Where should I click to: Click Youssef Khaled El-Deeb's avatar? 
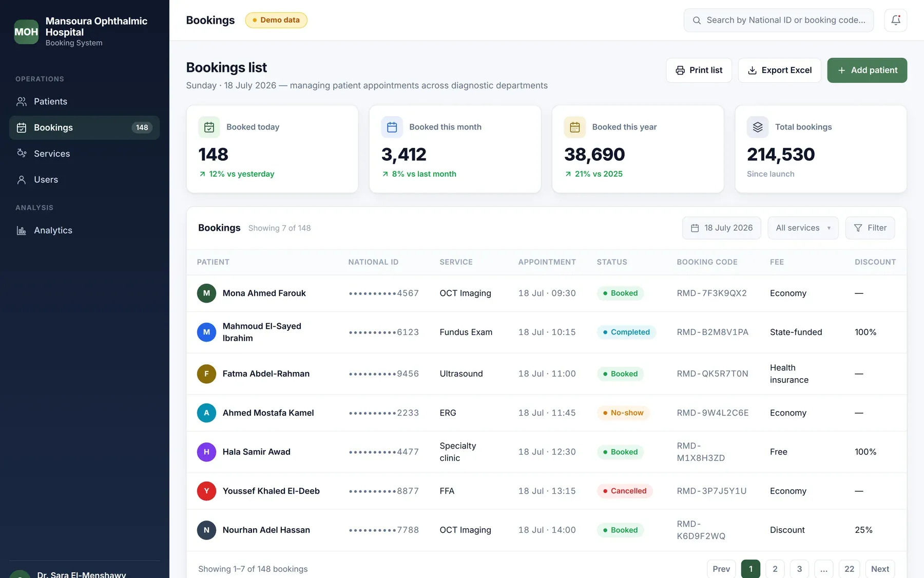pos(206,491)
